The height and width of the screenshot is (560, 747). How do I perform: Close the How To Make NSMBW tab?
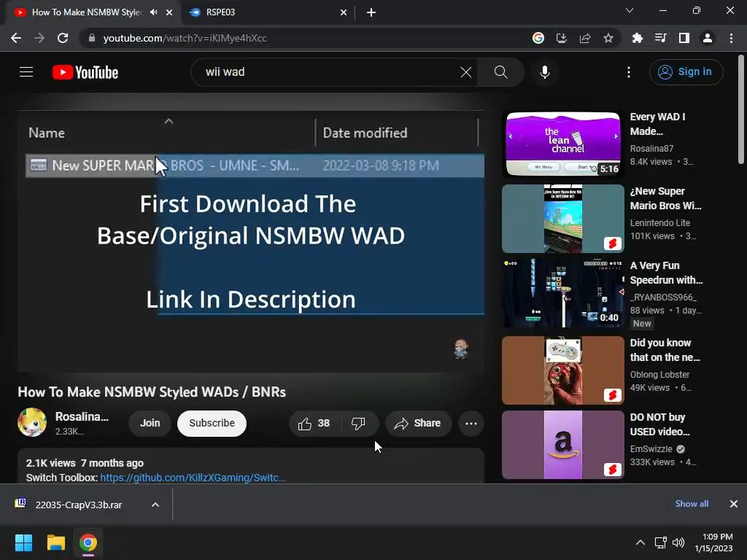pos(169,12)
